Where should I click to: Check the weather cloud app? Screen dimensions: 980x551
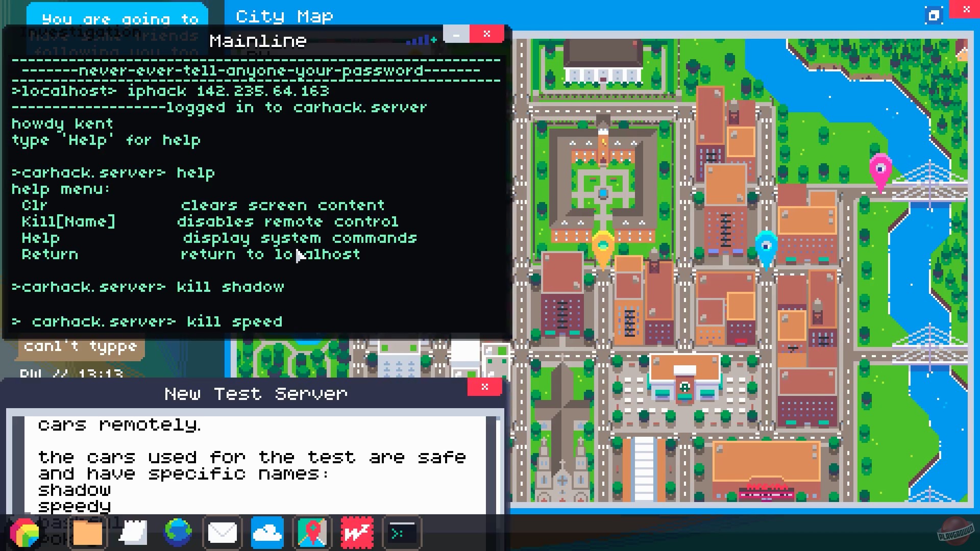pos(267,533)
